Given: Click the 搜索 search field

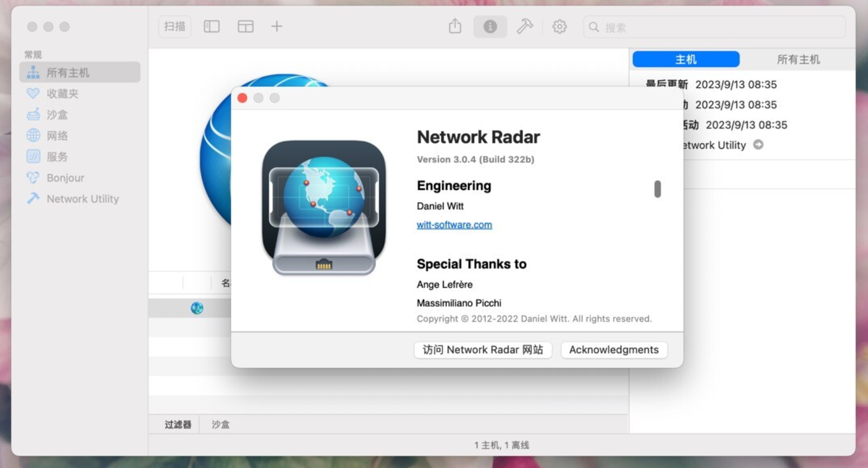Looking at the screenshot, I should (x=714, y=27).
